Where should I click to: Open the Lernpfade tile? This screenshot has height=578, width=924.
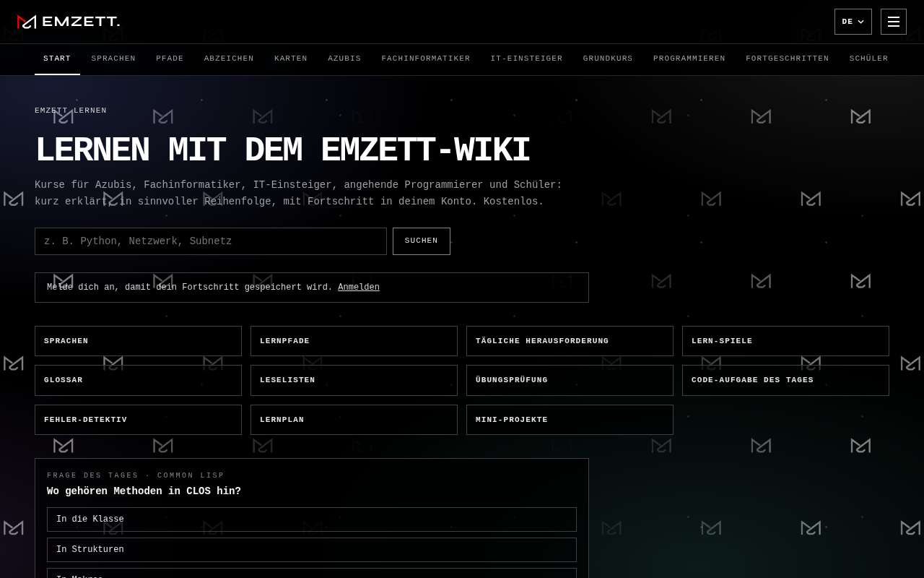(354, 341)
